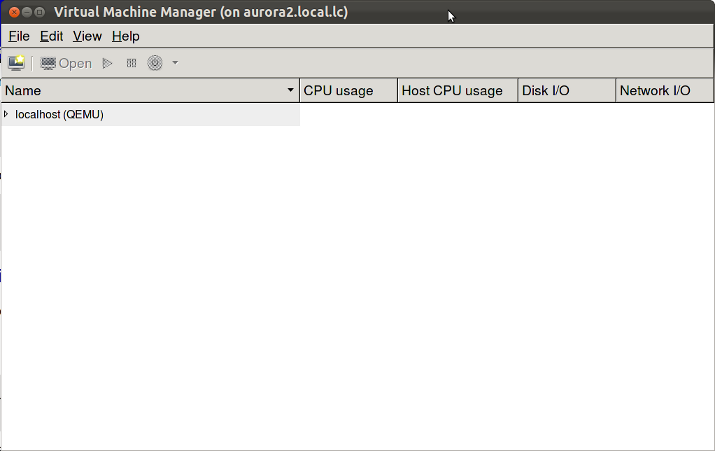This screenshot has width=715, height=451.
Task: Minimize the Virtual Machine Manager window
Action: [x=27, y=12]
